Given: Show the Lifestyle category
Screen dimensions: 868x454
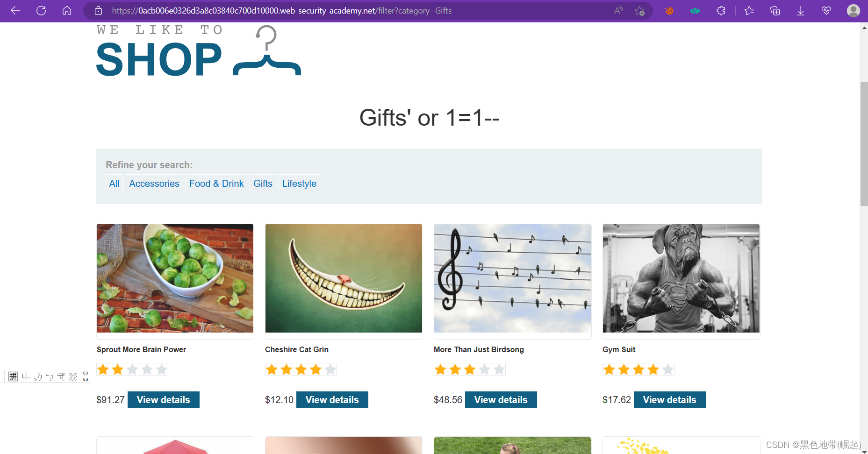Looking at the screenshot, I should (x=299, y=184).
